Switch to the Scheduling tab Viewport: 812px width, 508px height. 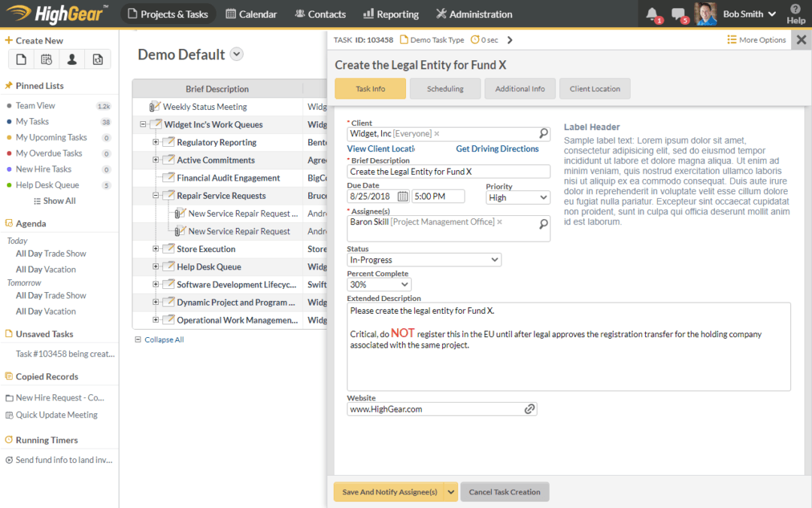pyautogui.click(x=445, y=88)
